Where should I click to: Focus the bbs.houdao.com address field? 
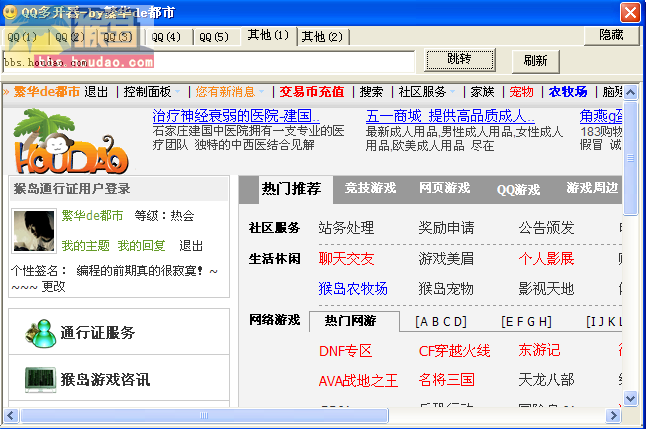209,62
